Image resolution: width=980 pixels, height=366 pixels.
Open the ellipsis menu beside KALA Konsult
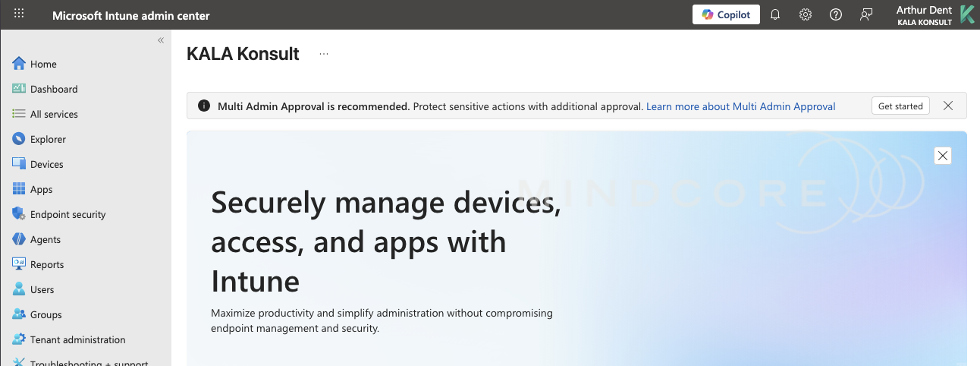click(324, 54)
